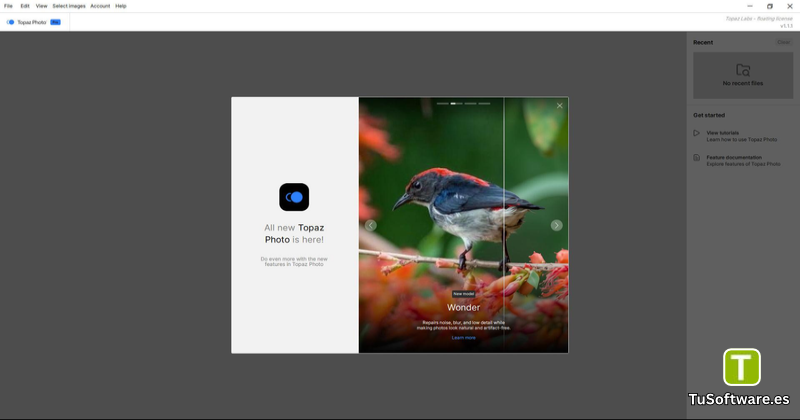Screen dimensions: 800x420
Task: Click the 'All new Topaz Photo is here!' text
Action: pyautogui.click(x=294, y=234)
